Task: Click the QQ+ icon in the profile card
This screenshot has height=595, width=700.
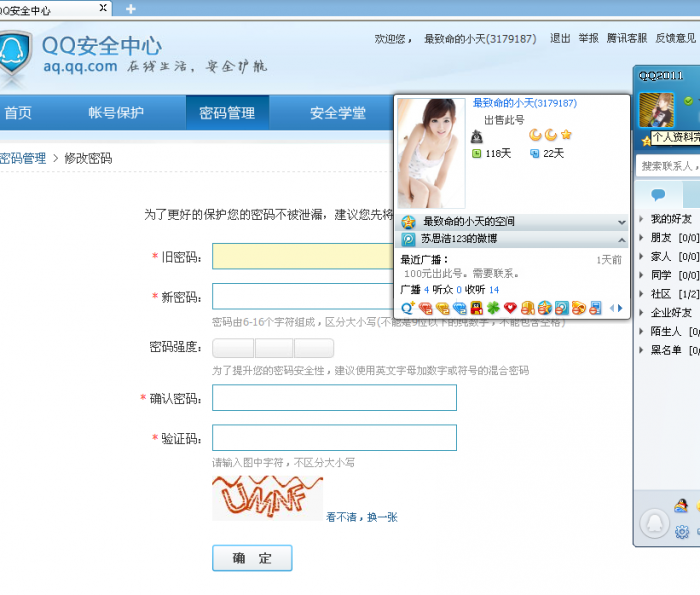Action: [x=408, y=308]
